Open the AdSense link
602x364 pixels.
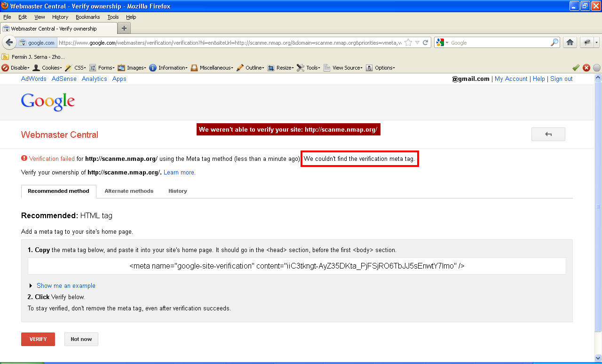pos(64,79)
